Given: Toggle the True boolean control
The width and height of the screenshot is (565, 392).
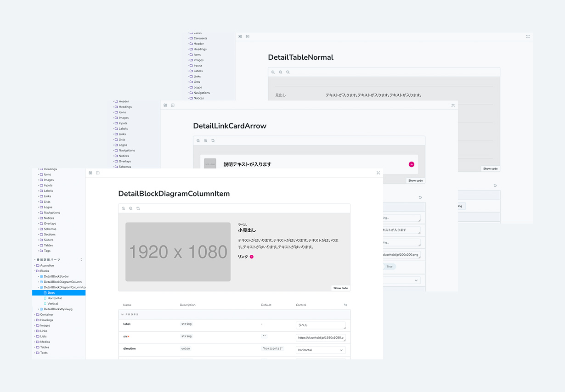Looking at the screenshot, I should pyautogui.click(x=390, y=266).
